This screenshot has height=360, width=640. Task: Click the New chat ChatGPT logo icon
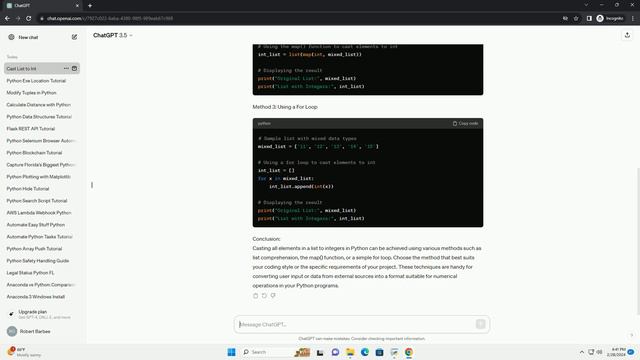pyautogui.click(x=11, y=37)
